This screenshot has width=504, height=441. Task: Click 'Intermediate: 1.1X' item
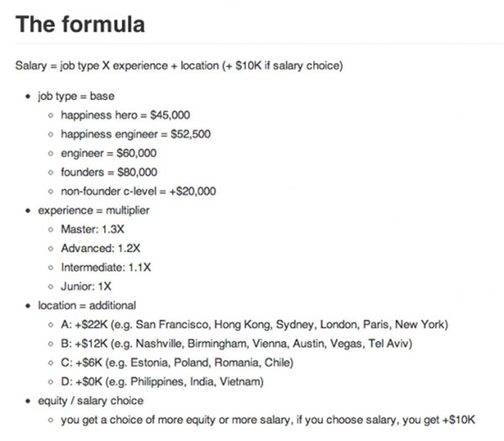[x=106, y=267]
